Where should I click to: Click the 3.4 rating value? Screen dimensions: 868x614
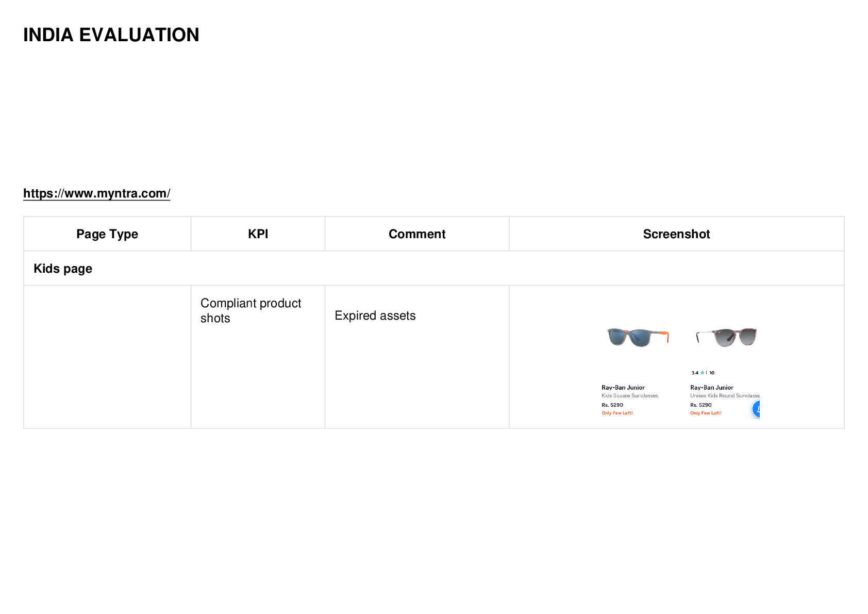tap(695, 373)
